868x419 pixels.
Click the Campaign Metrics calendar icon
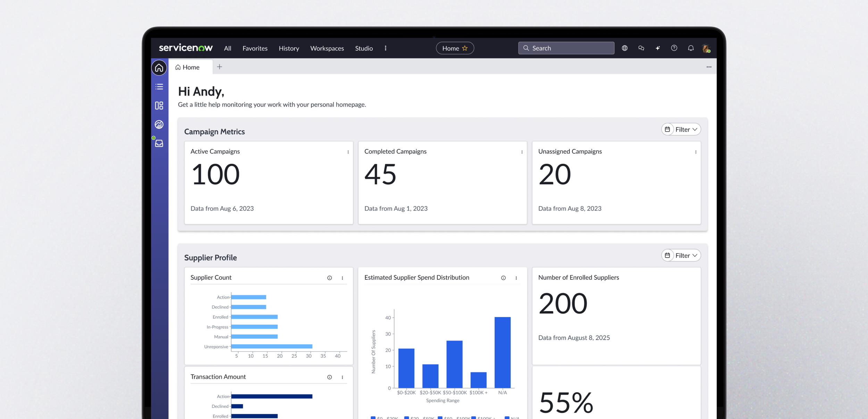click(667, 129)
